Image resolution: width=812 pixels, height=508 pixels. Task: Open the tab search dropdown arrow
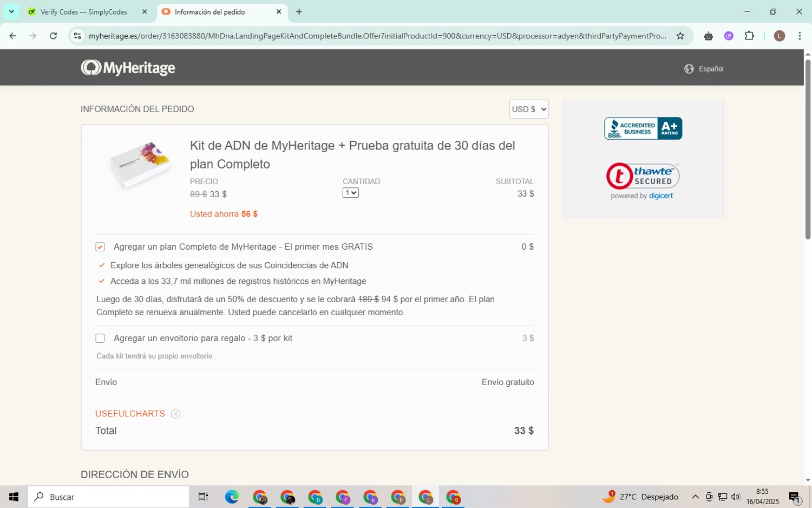[11, 11]
